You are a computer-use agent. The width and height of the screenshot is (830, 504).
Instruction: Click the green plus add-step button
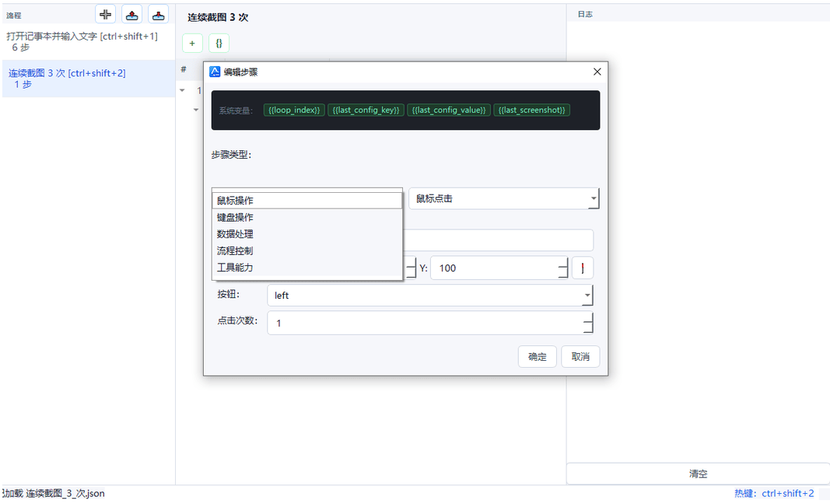(192, 44)
